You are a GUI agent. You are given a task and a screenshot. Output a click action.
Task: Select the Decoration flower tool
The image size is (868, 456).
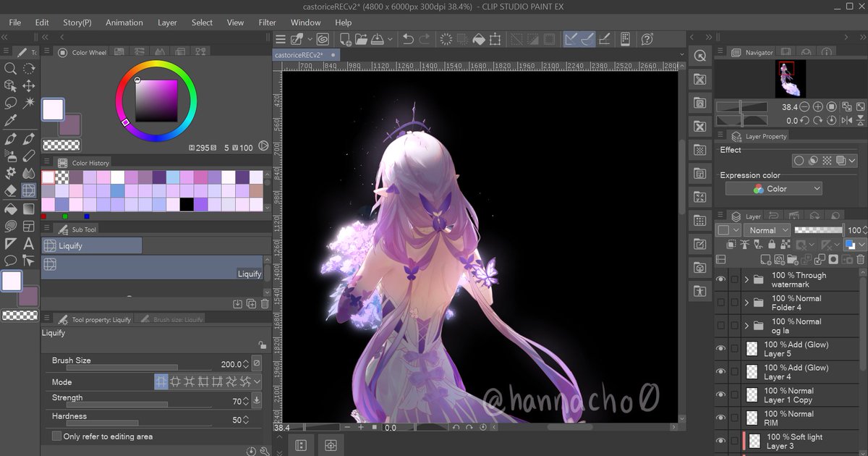(11, 174)
